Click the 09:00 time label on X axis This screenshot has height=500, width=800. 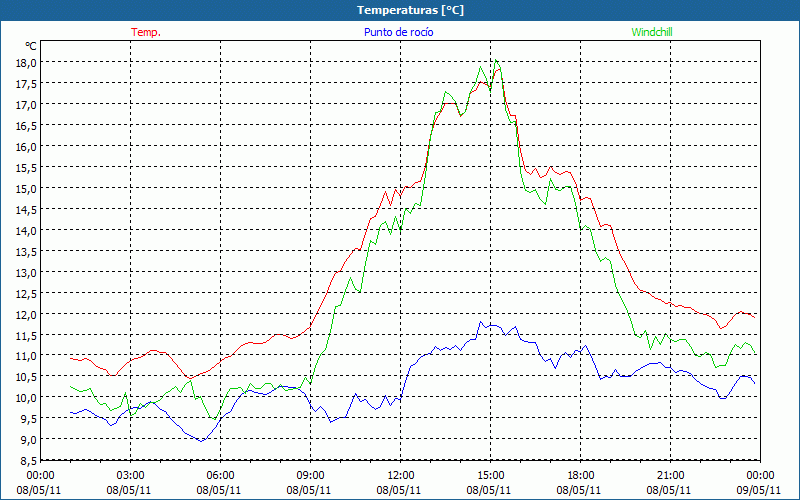point(310,476)
